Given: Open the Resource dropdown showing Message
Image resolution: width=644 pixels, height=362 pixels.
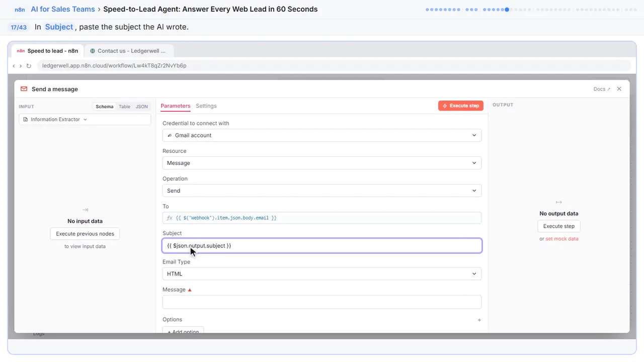Looking at the screenshot, I should click(322, 163).
